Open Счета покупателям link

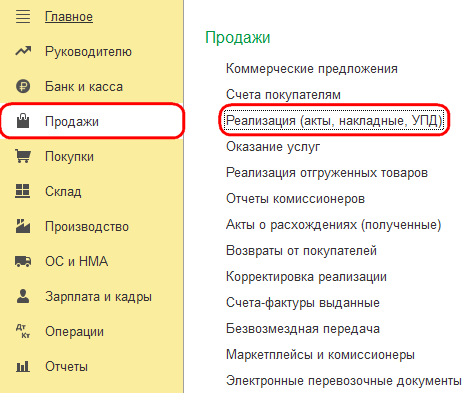[283, 95]
